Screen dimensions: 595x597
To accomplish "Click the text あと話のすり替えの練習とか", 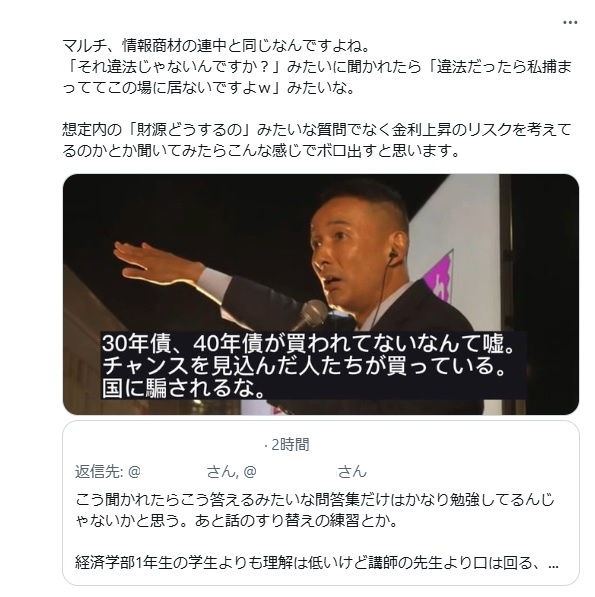I will coord(296,521).
